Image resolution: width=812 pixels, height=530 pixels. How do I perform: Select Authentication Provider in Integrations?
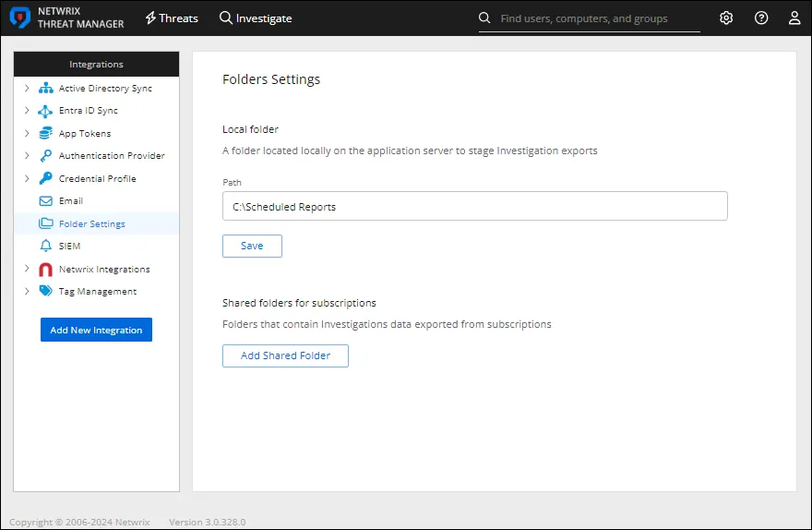pyautogui.click(x=112, y=155)
